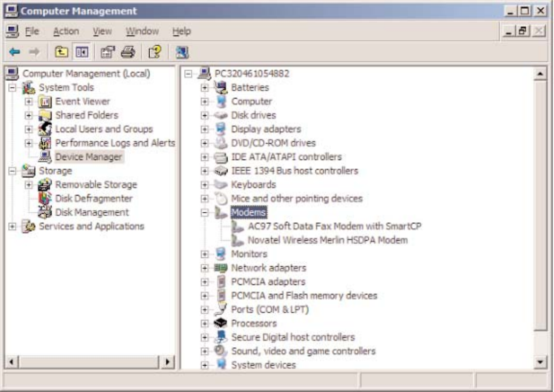Open the Properties toolbar icon
The width and height of the screenshot is (554, 392).
107,52
